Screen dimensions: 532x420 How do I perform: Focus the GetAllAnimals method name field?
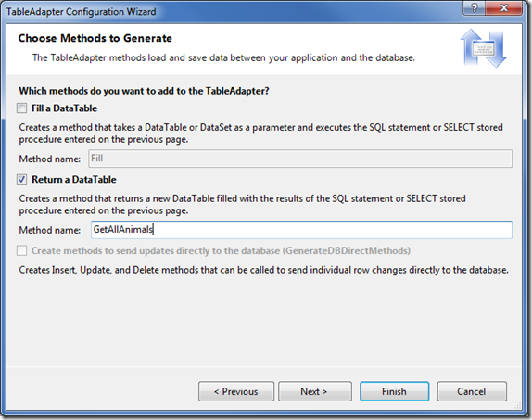(301, 230)
